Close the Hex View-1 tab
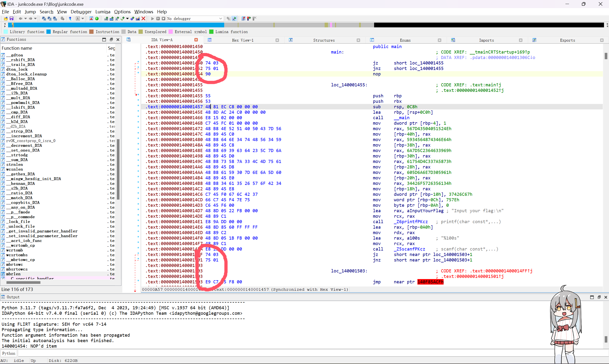Viewport: 609px width, 364px height. point(277,40)
